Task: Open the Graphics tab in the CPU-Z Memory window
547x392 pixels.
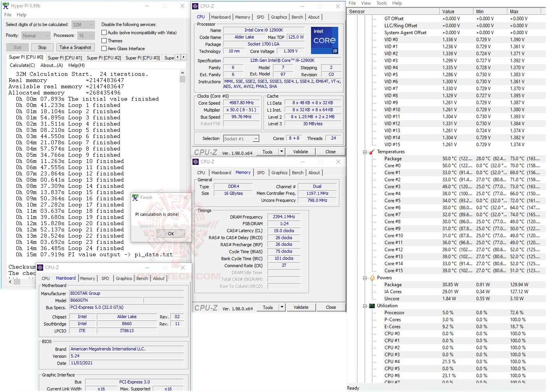Action: coord(280,173)
